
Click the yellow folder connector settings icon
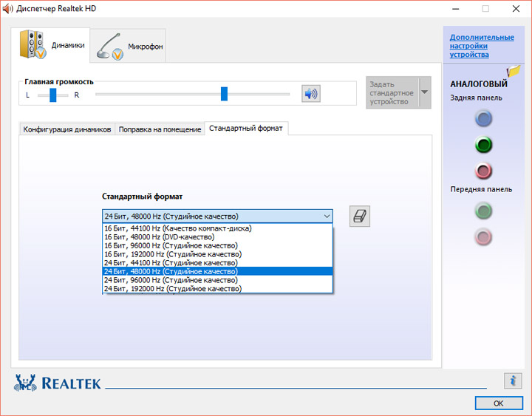pyautogui.click(x=514, y=71)
